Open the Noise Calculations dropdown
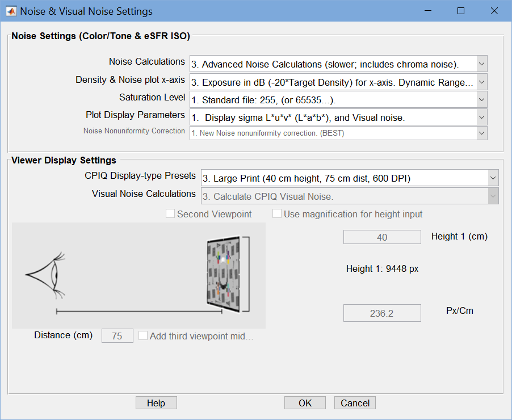Viewport: 512px width, 420px height. [x=338, y=64]
